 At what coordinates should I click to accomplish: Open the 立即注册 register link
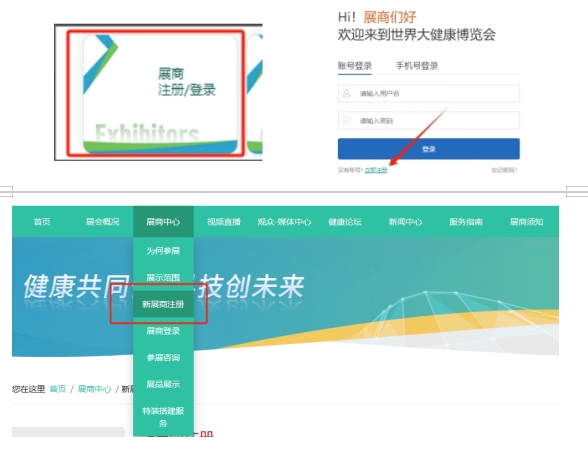(376, 170)
